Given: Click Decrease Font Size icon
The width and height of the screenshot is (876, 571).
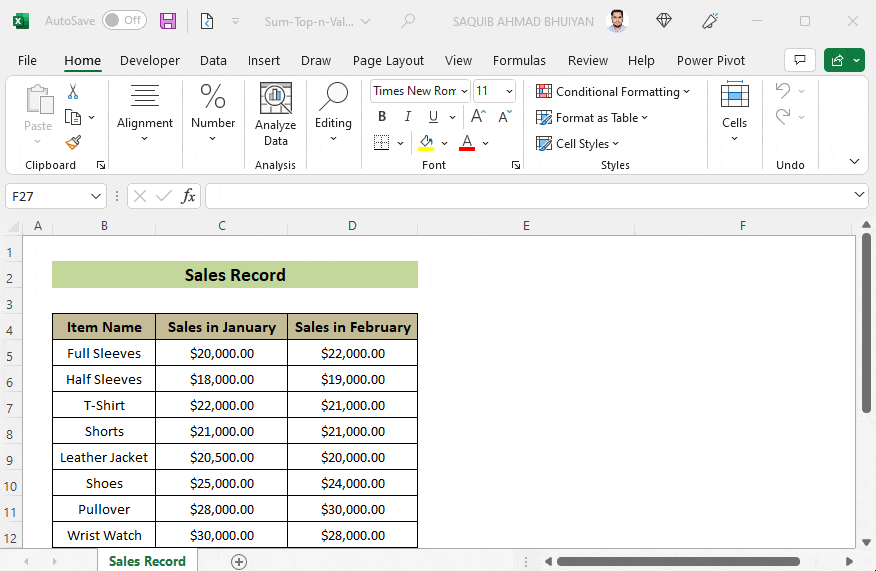Looking at the screenshot, I should click(x=505, y=116).
